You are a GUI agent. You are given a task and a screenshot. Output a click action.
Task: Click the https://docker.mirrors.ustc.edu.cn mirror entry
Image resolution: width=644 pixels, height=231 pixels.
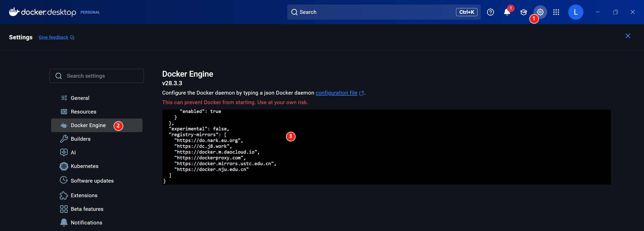tap(225, 164)
